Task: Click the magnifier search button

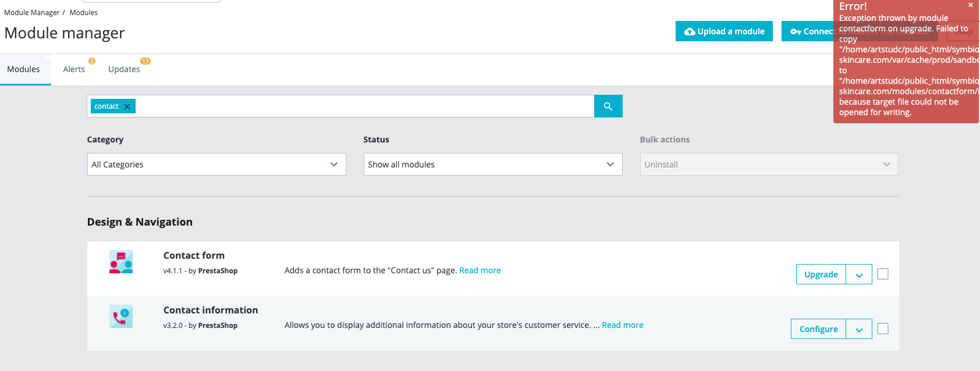Action: coord(608,106)
